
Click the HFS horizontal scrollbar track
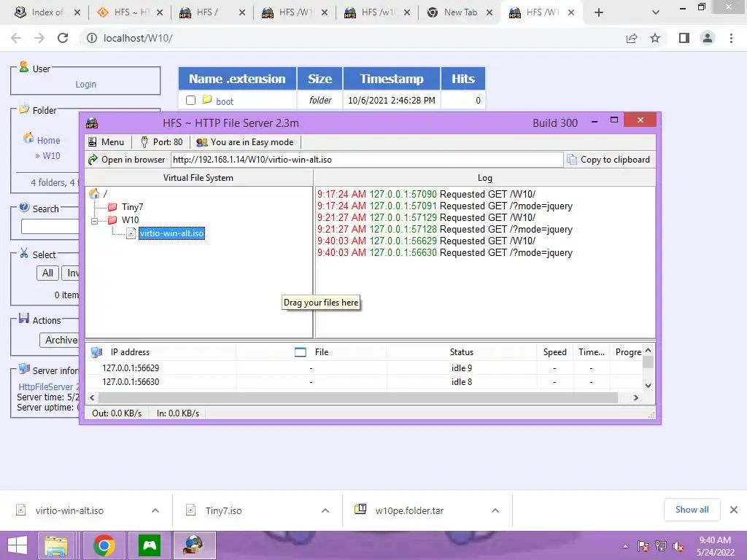pos(357,397)
